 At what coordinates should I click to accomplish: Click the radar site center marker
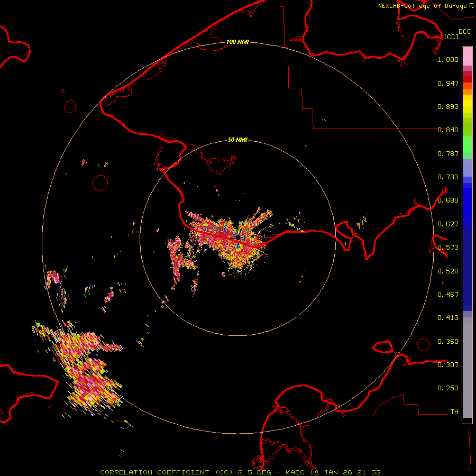pos(238,237)
